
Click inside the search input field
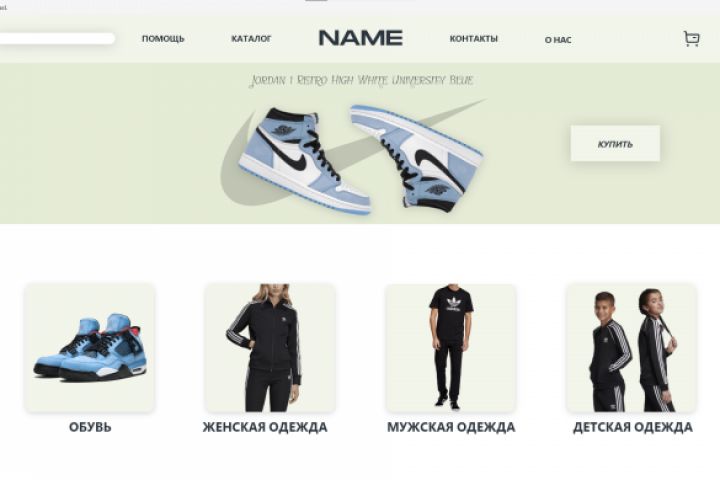pyautogui.click(x=56, y=39)
